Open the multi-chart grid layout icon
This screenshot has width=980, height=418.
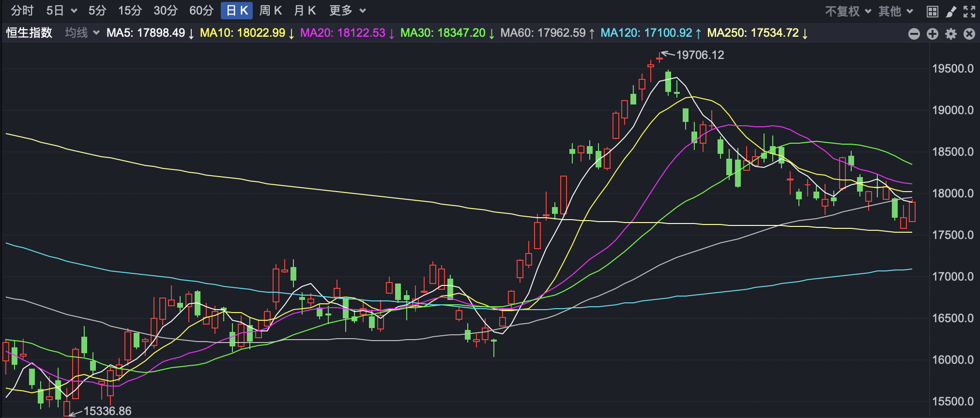click(932, 11)
